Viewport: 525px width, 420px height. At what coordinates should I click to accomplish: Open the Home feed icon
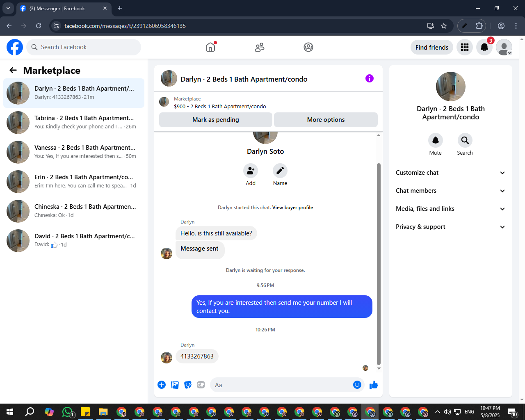pos(210,47)
